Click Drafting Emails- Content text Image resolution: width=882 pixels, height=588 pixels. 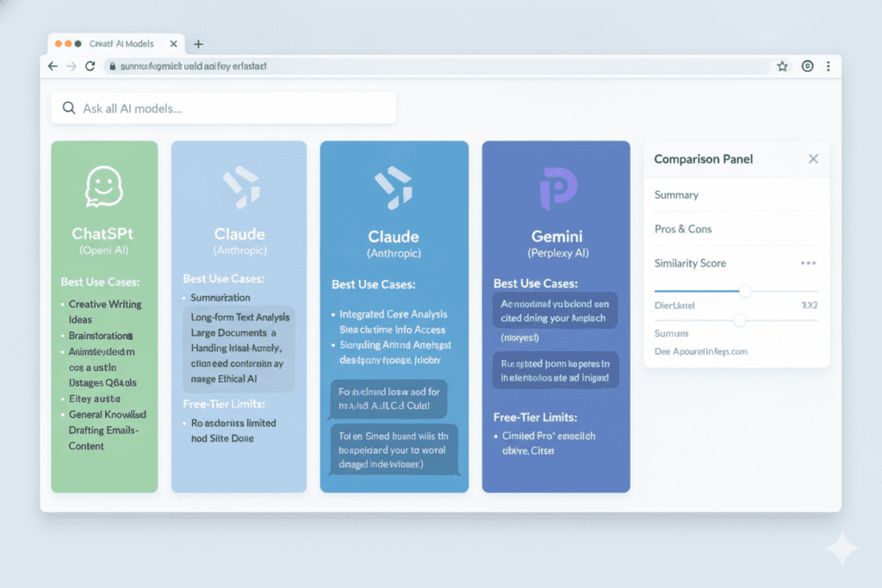(x=103, y=438)
